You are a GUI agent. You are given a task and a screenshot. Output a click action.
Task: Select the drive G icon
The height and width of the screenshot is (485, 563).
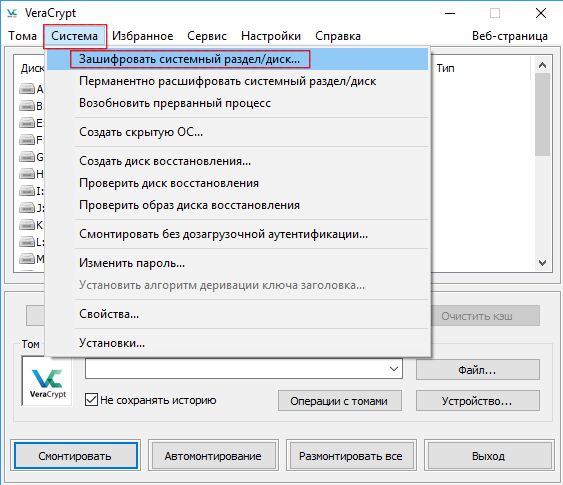tap(27, 157)
